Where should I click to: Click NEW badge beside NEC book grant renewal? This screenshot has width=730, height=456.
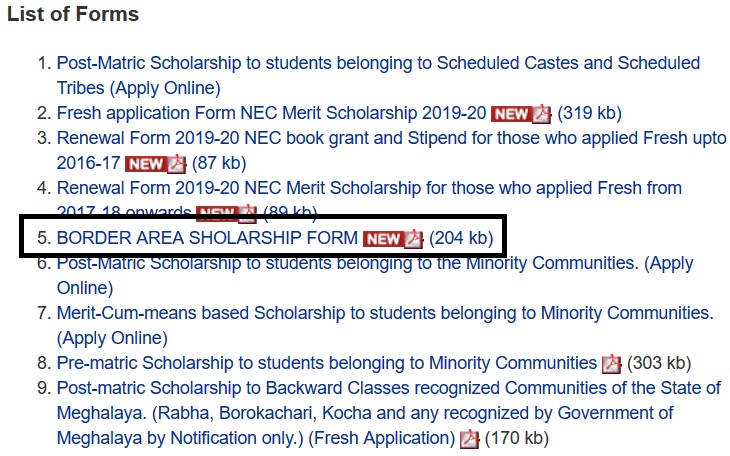click(x=145, y=164)
